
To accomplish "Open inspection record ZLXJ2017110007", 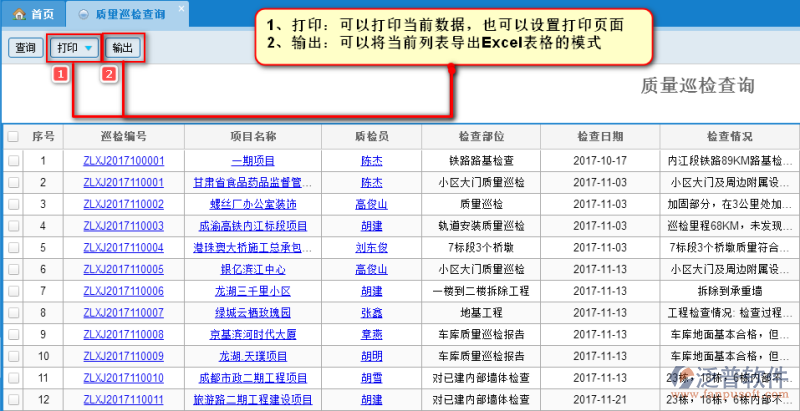I will [x=123, y=313].
